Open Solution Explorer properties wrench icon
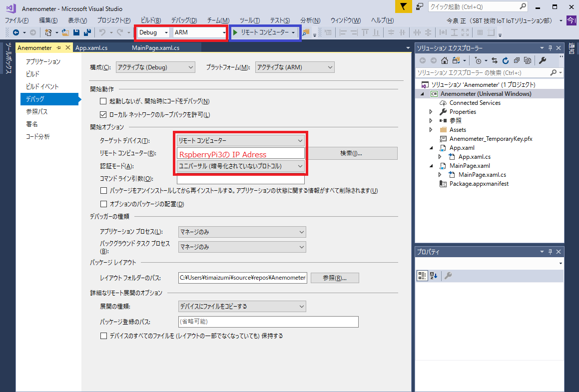This screenshot has height=392, width=579. pos(543,60)
